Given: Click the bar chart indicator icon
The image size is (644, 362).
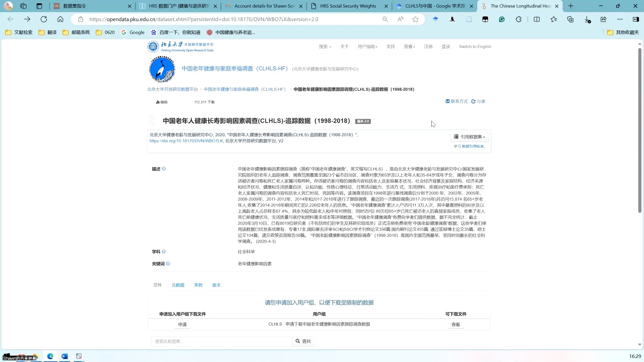Looking at the screenshot, I should click(x=157, y=102).
